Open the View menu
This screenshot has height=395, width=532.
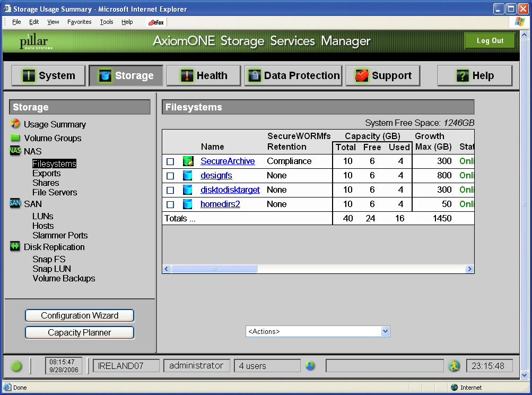tap(53, 22)
